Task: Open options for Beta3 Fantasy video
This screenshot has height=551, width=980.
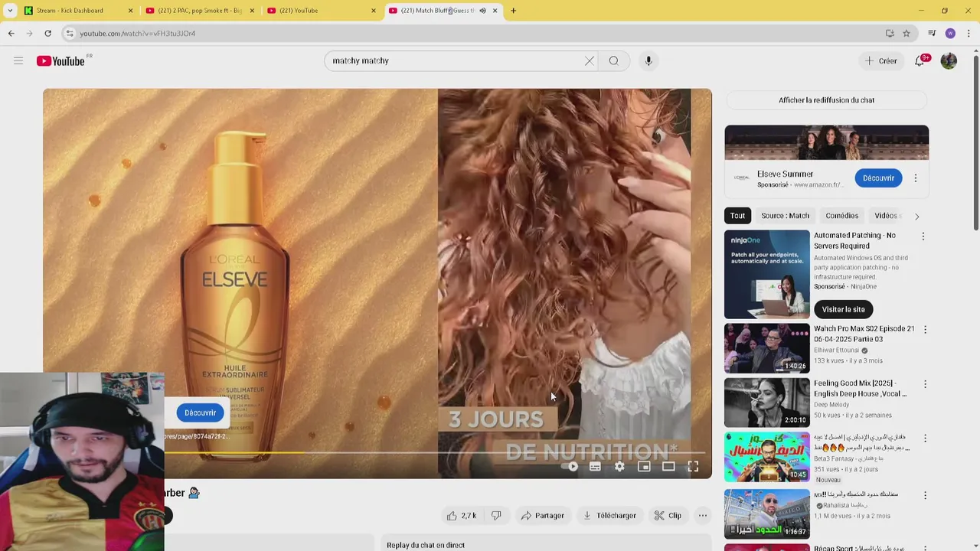Action: pyautogui.click(x=925, y=439)
